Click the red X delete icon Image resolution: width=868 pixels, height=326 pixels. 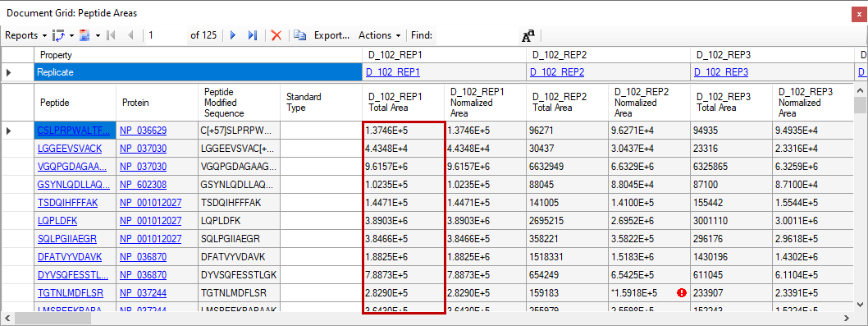pos(276,35)
